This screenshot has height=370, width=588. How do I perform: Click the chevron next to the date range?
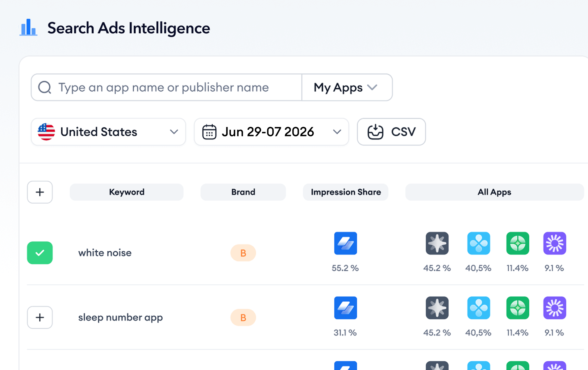click(x=337, y=132)
